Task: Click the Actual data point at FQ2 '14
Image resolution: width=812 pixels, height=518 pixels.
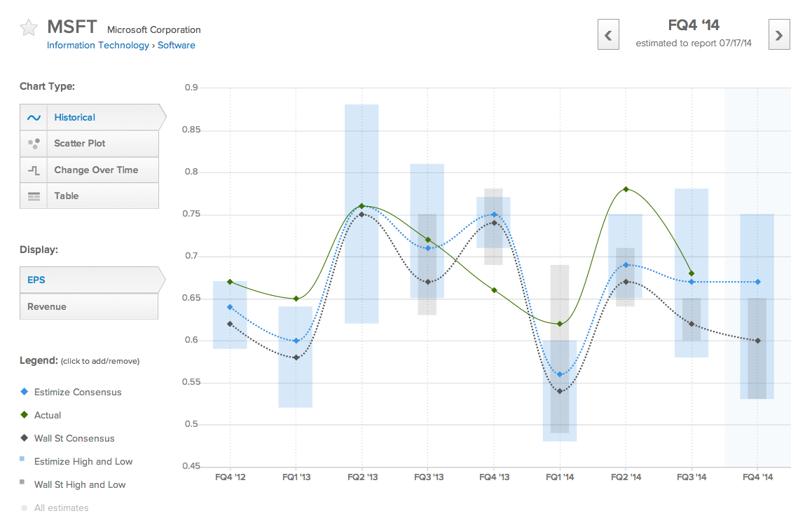Action: point(626,189)
